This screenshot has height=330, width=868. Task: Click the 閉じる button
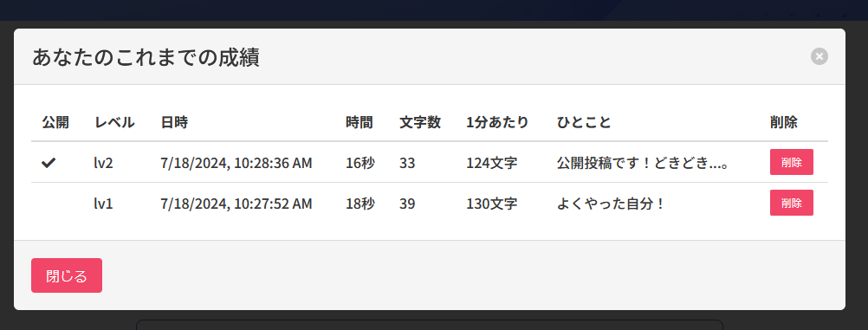tap(67, 275)
